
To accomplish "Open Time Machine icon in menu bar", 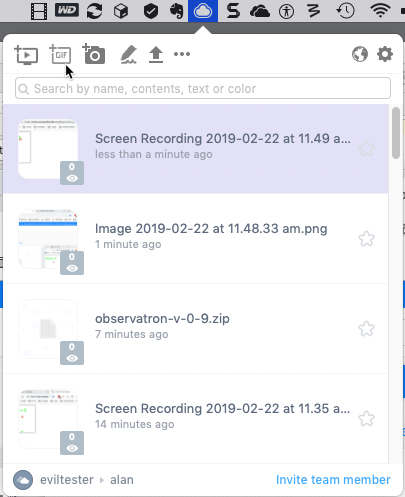I will pos(345,11).
